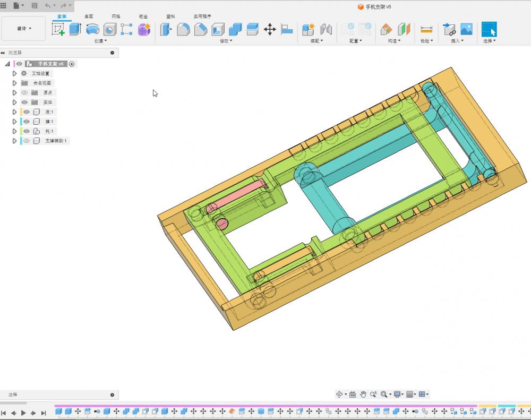Switch to the 曲面 tab

pyautogui.click(x=89, y=16)
